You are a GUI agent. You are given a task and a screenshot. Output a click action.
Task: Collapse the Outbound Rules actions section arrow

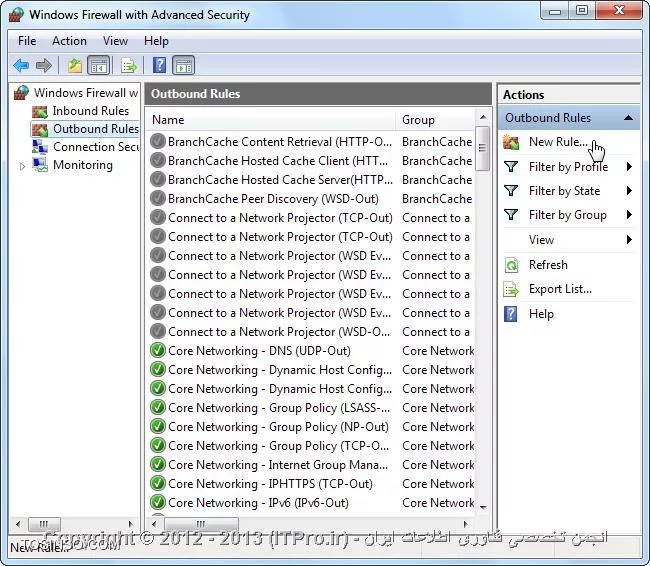tap(628, 118)
